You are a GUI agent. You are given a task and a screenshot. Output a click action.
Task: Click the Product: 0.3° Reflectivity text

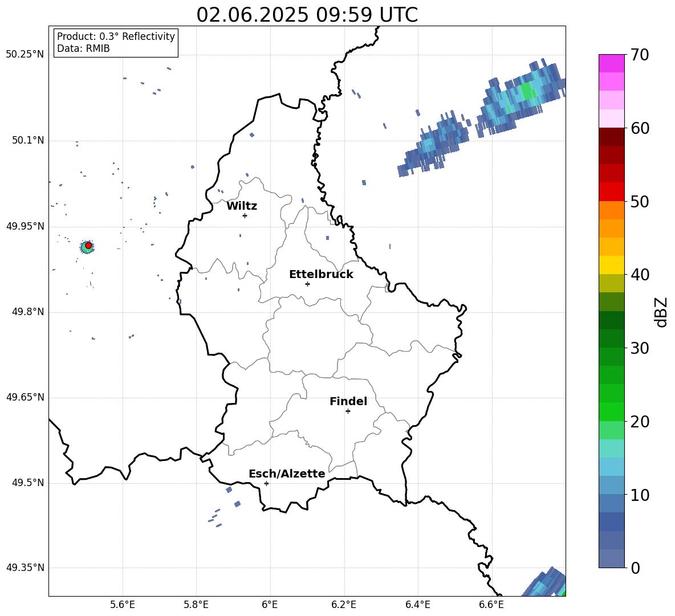(x=116, y=36)
